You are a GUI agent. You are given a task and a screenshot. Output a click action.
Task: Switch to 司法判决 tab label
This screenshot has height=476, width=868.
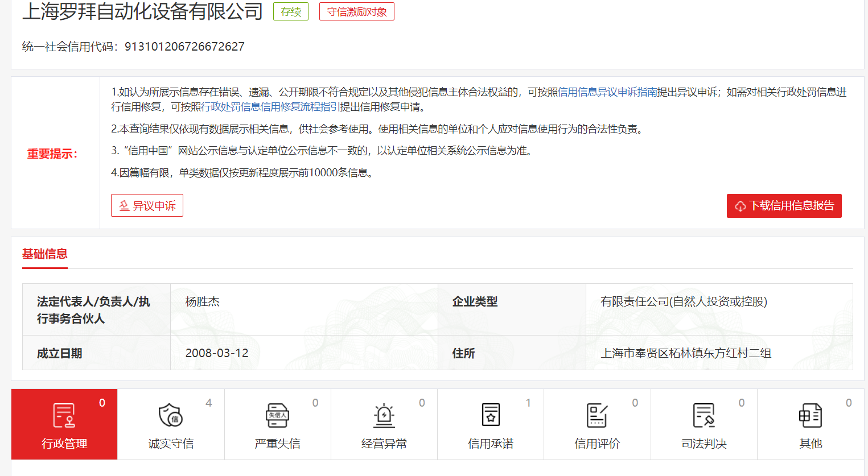point(704,444)
